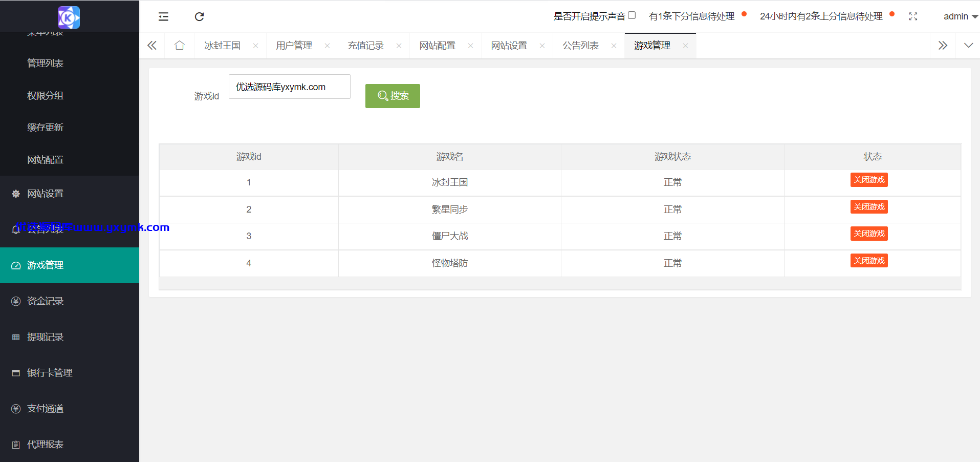Image resolution: width=980 pixels, height=462 pixels.
Task: Enter fullscreen mode with the expand icon
Action: (913, 16)
